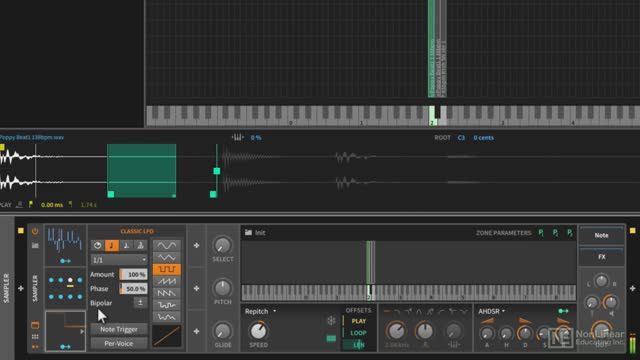640x360 pixels.
Task: Select the sample-and-hold LFO waveform
Action: point(167,305)
